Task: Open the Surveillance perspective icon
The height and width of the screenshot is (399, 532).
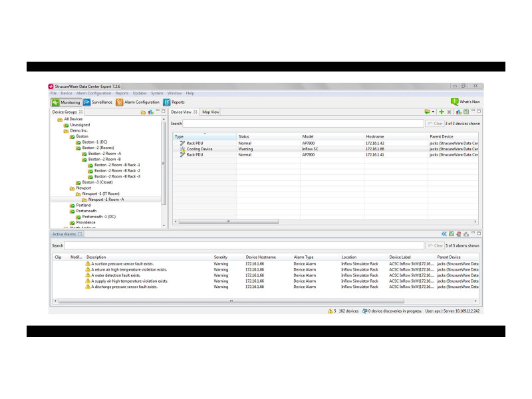Action: tap(87, 102)
